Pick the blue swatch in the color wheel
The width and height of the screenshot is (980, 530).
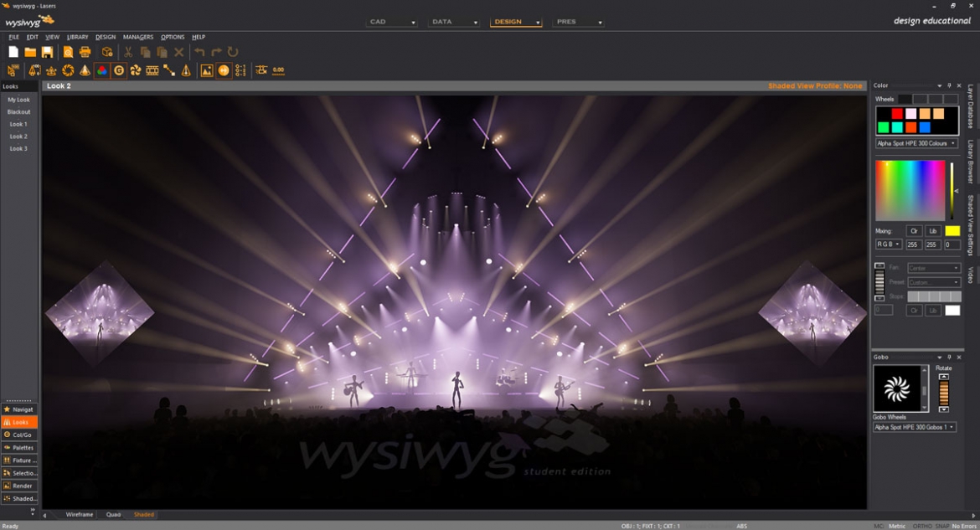click(925, 127)
